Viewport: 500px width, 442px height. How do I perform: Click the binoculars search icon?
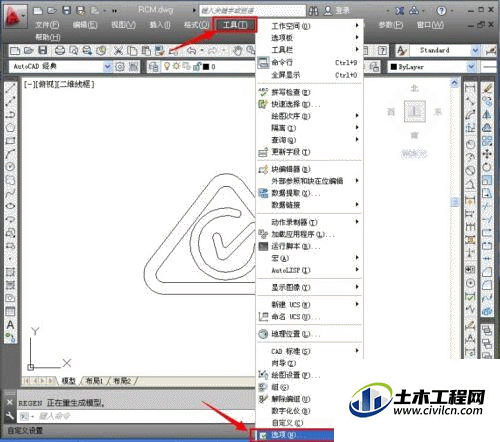[313, 11]
